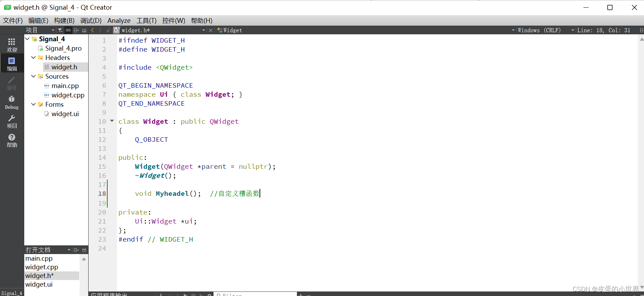This screenshot has width=644, height=296.
Task: Open the 编辑(E) menu
Action: click(38, 20)
